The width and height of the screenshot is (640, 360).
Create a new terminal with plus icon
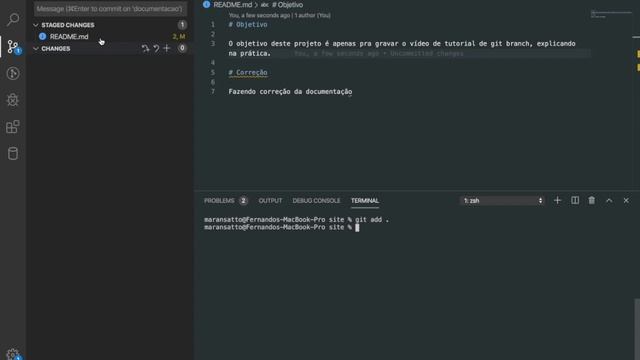pyautogui.click(x=557, y=200)
